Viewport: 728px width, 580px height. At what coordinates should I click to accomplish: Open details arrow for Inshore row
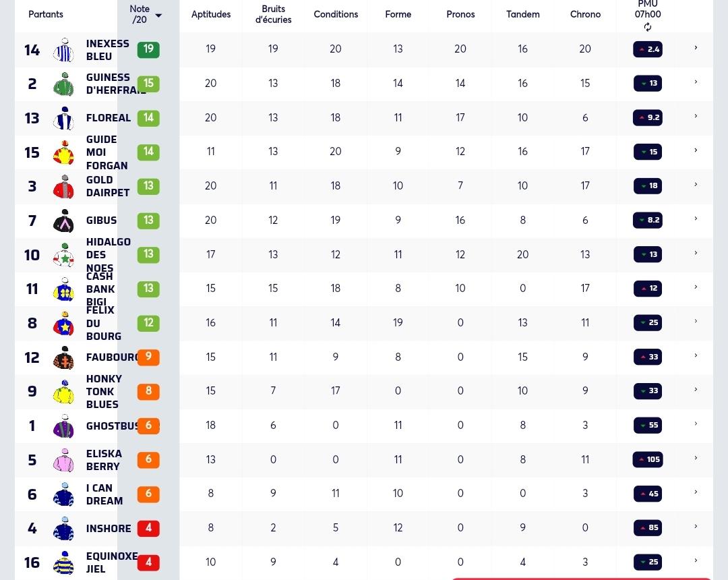696,527
